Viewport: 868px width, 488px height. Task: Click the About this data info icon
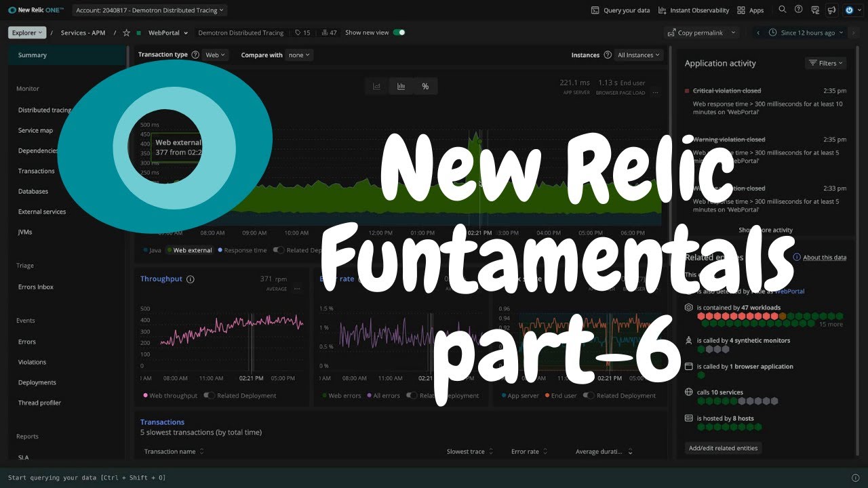[x=797, y=258]
